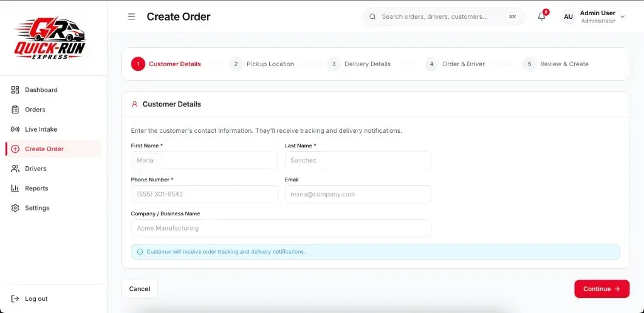Open Dashboard from the sidebar
This screenshot has width=644, height=313.
[53, 89]
